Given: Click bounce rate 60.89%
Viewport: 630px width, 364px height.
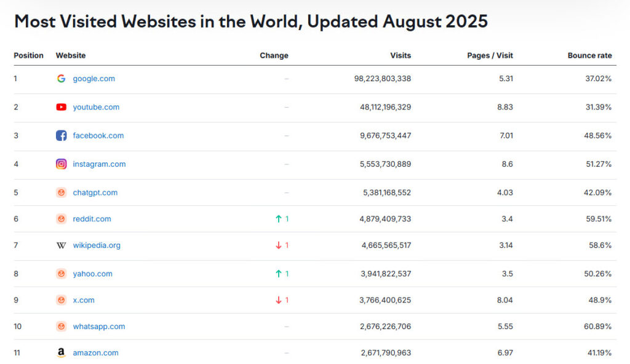Looking at the screenshot, I should click(598, 326).
